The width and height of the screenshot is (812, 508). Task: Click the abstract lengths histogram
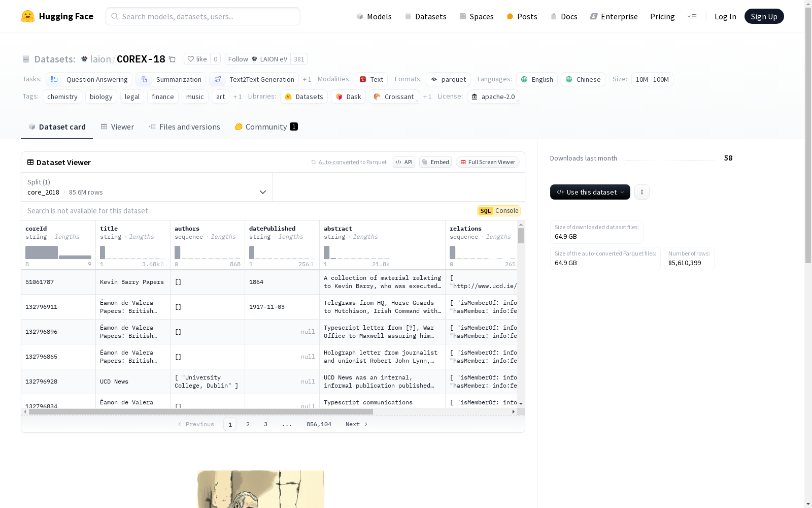tap(357, 252)
